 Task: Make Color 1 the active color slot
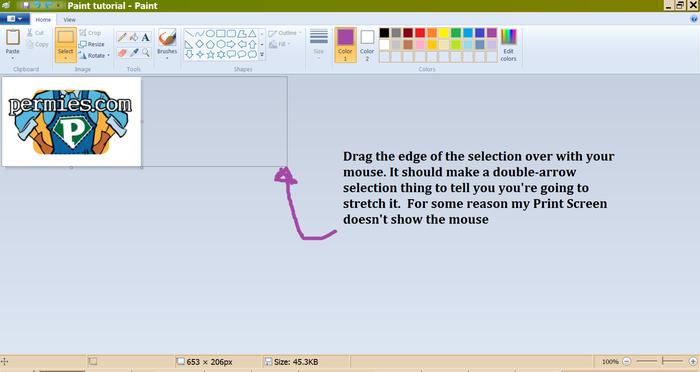345,45
